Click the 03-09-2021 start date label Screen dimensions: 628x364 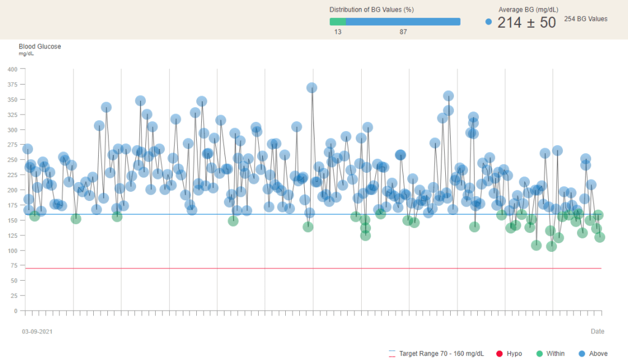37,332
